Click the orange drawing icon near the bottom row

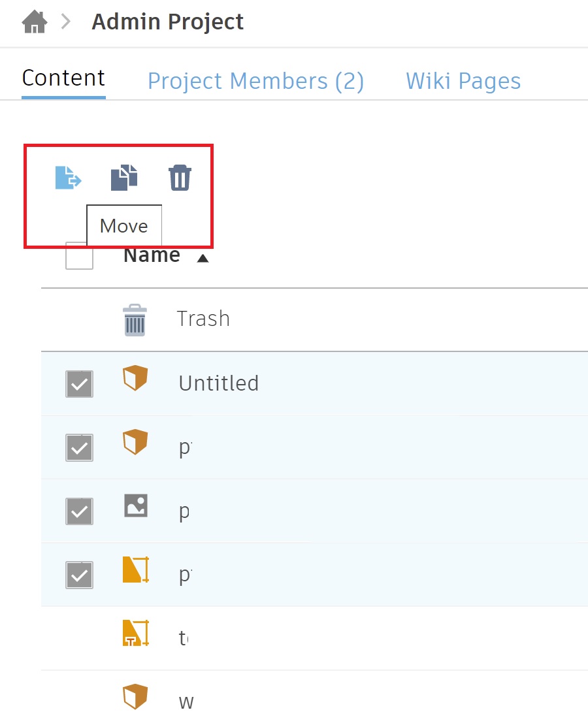coord(135,632)
